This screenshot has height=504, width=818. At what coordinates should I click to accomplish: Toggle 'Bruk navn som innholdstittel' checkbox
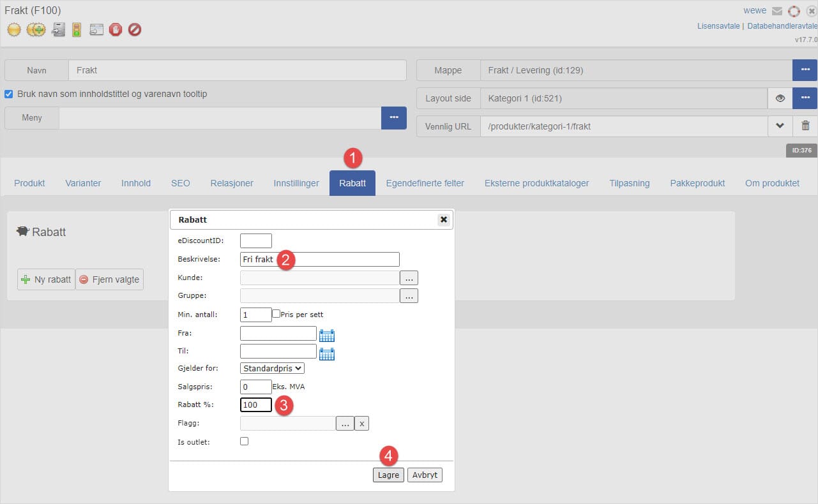point(9,94)
